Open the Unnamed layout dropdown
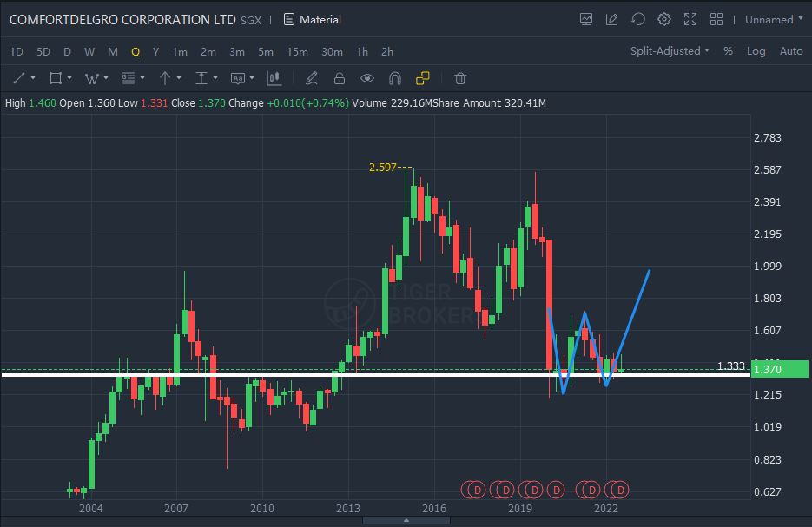The width and height of the screenshot is (812, 527). [774, 20]
